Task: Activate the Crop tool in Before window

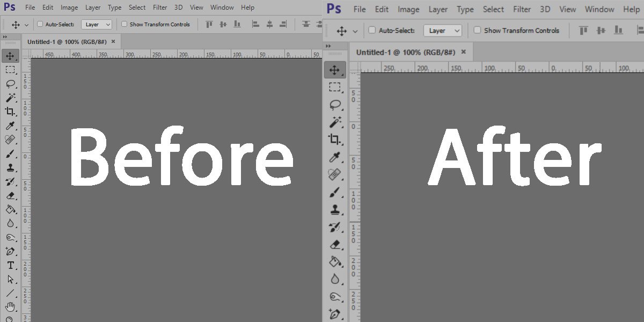Action: click(x=10, y=112)
